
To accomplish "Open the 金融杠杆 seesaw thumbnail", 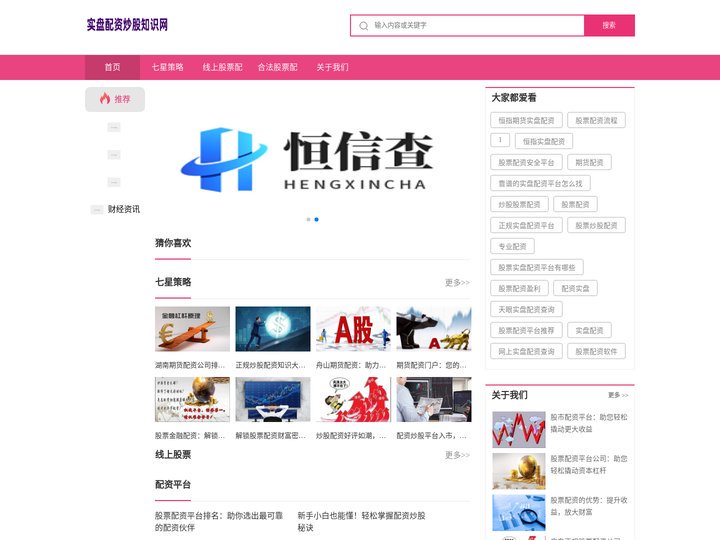I will tap(192, 329).
